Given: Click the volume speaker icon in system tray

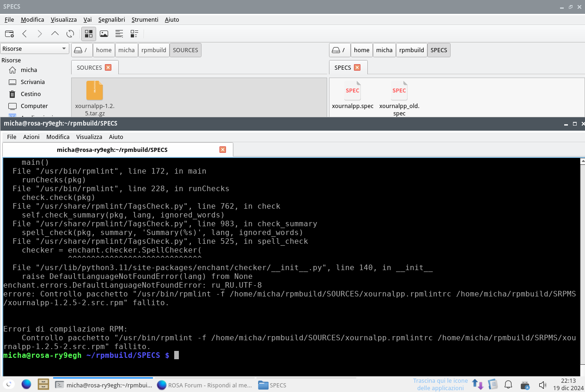Looking at the screenshot, I should 543,385.
